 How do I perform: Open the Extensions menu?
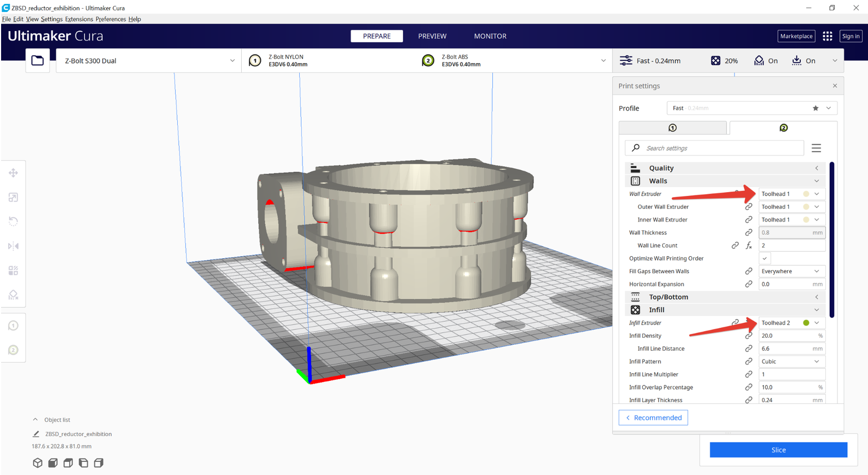(x=79, y=19)
